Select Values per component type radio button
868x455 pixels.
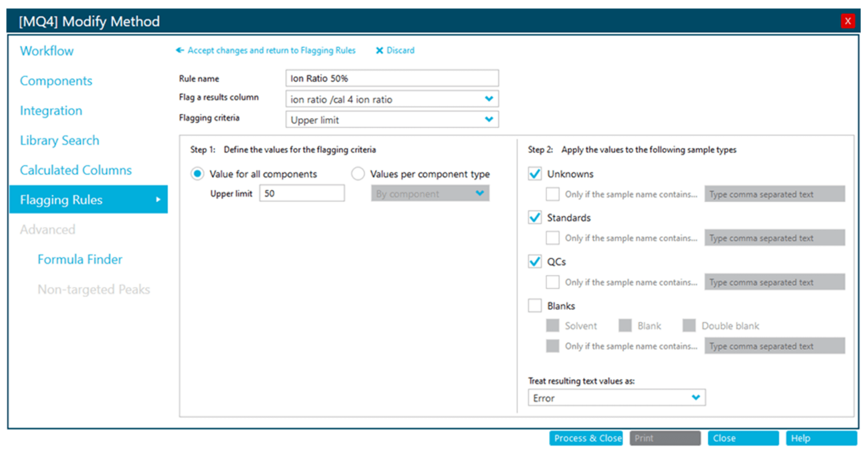358,174
